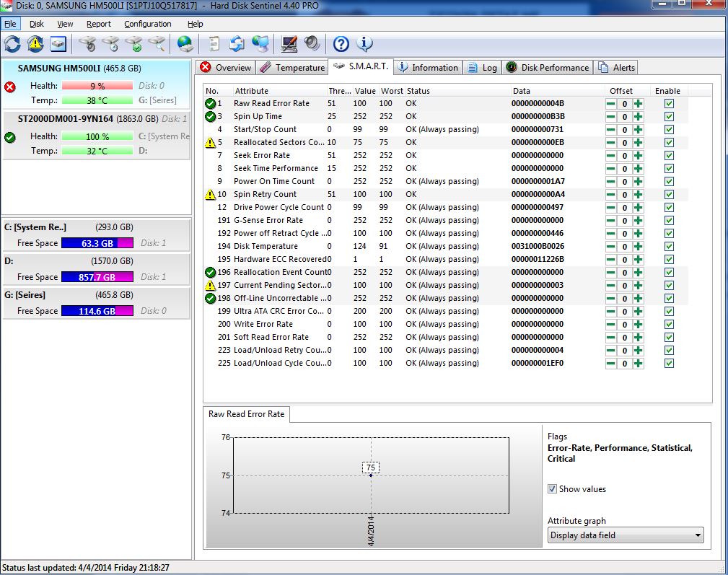The width and height of the screenshot is (728, 575).
Task: Decrease offset for Seek Time Performance
Action: (611, 169)
